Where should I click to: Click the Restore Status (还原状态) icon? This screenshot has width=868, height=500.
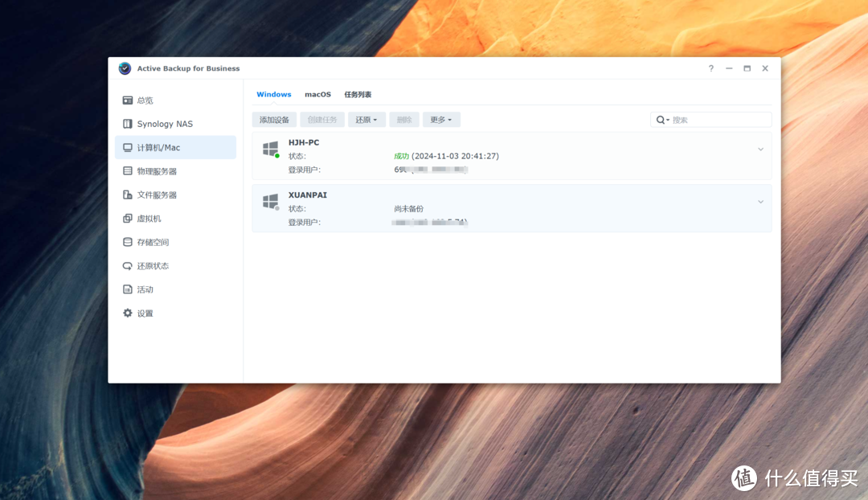click(x=127, y=266)
